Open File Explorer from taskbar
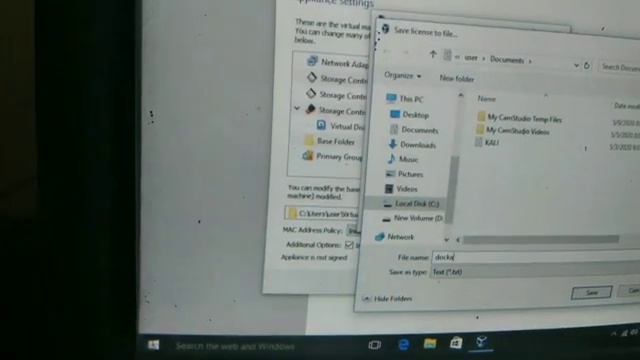The width and height of the screenshot is (640, 360). [x=429, y=344]
